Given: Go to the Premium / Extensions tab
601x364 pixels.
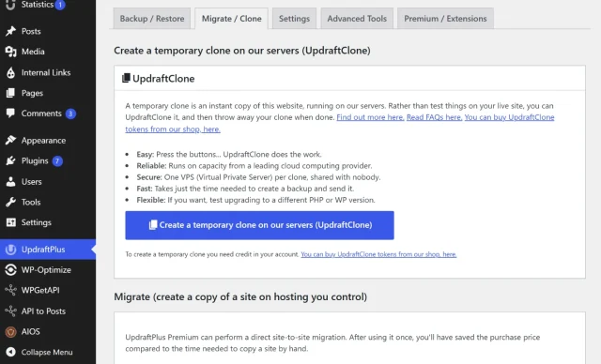Looking at the screenshot, I should pos(445,19).
